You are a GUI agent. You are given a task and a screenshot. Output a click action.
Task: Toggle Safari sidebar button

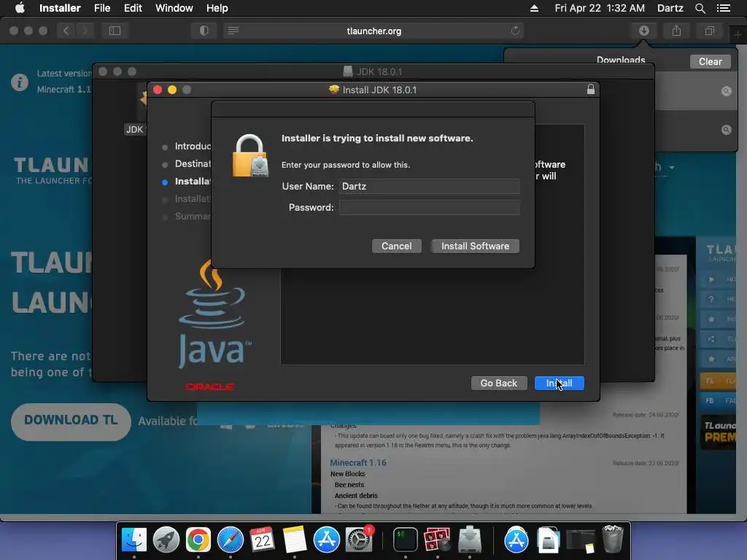click(115, 31)
